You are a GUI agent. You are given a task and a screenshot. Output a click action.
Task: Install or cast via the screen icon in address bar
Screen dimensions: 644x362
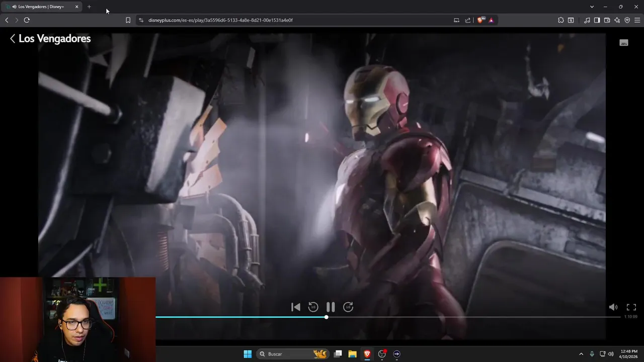(456, 20)
